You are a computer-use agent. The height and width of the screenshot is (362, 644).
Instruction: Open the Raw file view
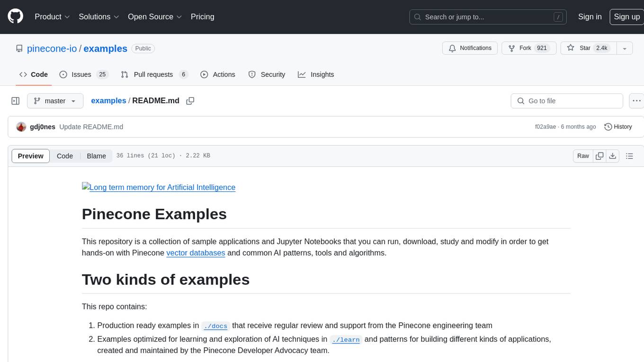point(583,156)
